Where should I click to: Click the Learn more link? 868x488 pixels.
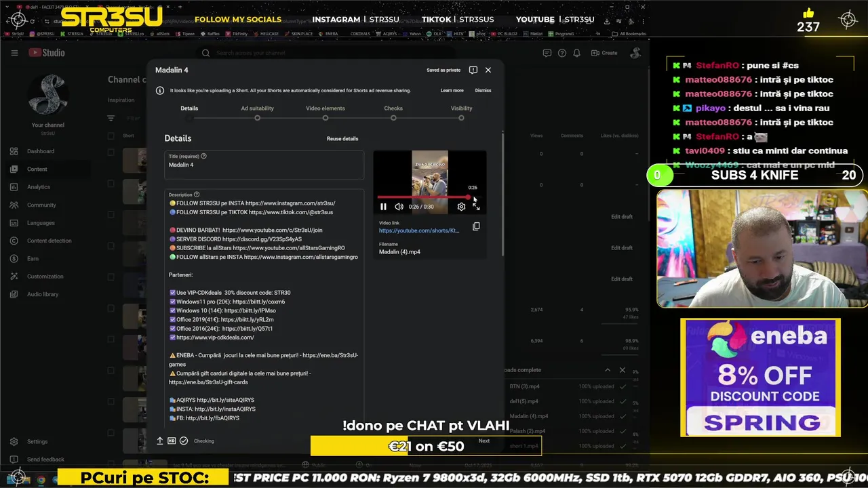pos(452,90)
